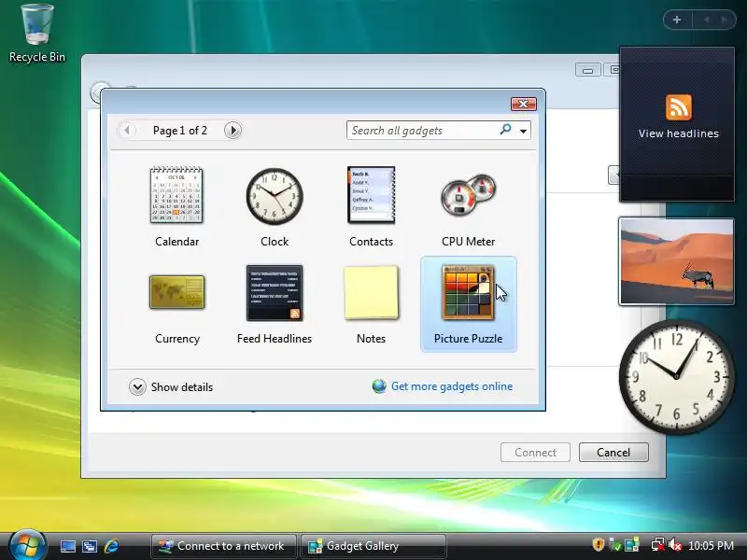This screenshot has width=747, height=560.
Task: Select the Feed Headlines gadget icon
Action: [x=275, y=293]
